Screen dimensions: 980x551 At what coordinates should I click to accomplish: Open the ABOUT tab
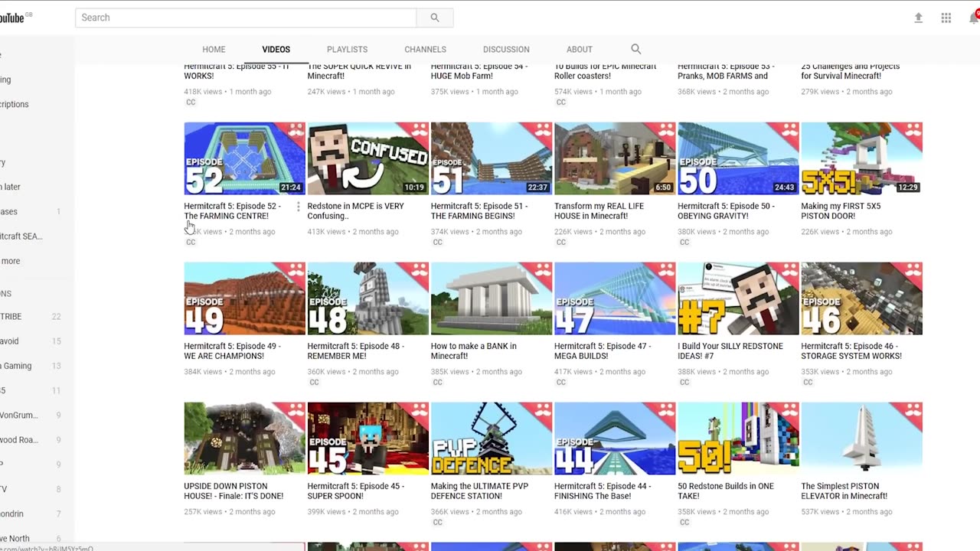point(579,49)
